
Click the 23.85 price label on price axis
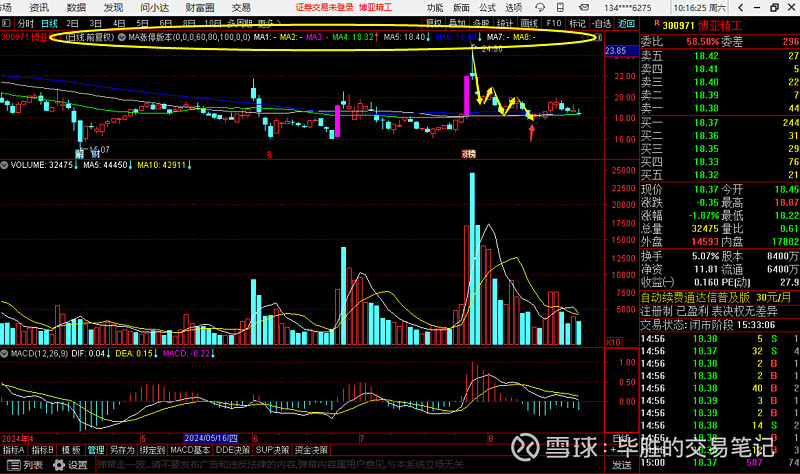(x=615, y=50)
